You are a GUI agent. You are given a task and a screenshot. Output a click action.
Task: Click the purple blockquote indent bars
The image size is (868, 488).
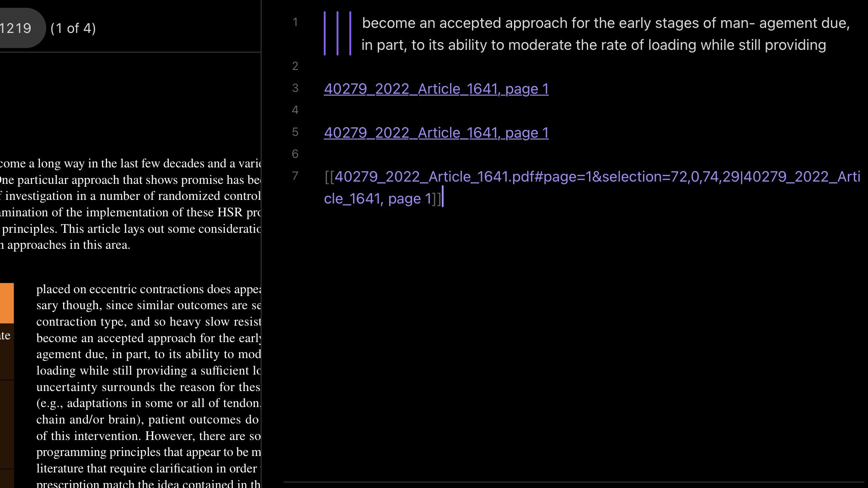(338, 34)
